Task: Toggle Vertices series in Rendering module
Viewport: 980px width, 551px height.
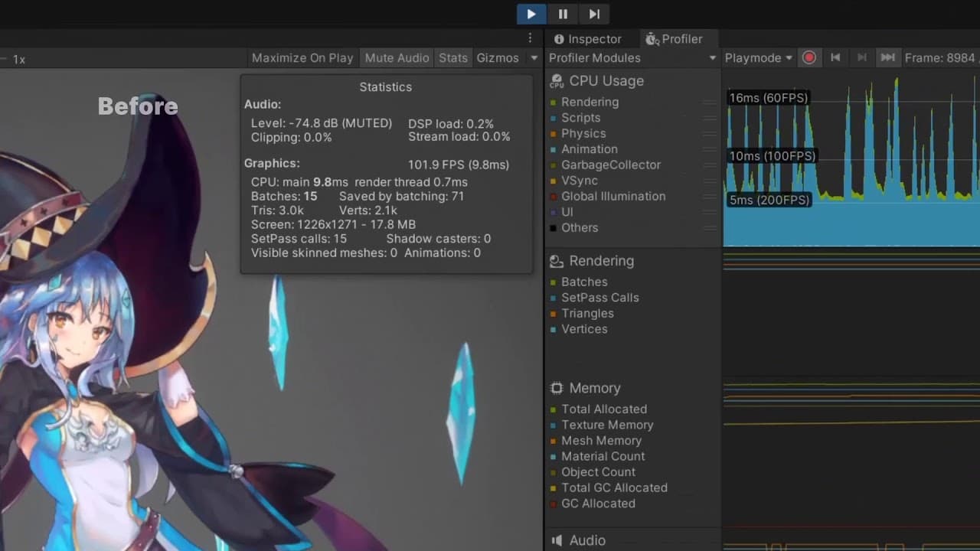Action: click(553, 330)
